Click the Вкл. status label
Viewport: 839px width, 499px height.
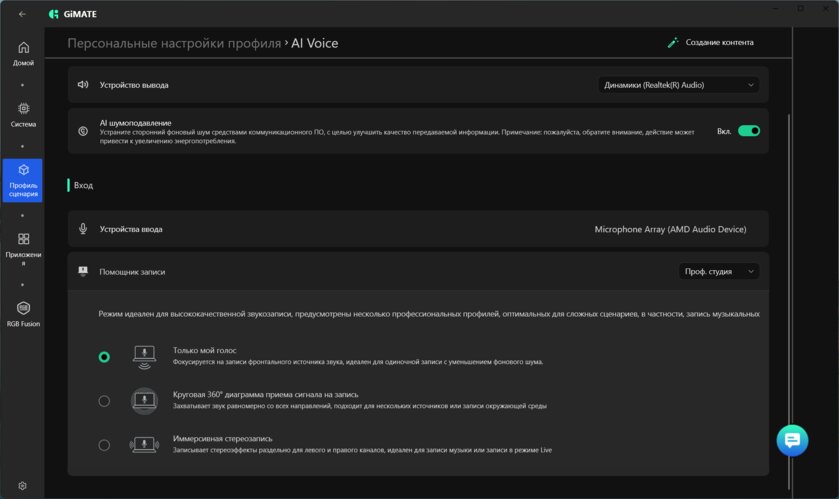(x=724, y=131)
